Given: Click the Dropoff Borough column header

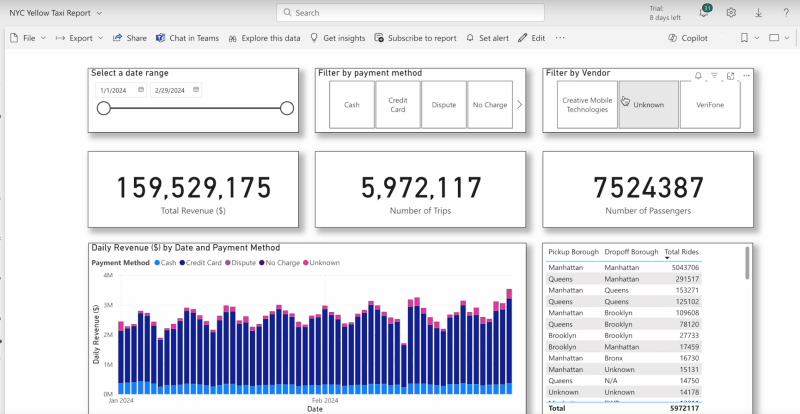Looking at the screenshot, I should [x=631, y=252].
